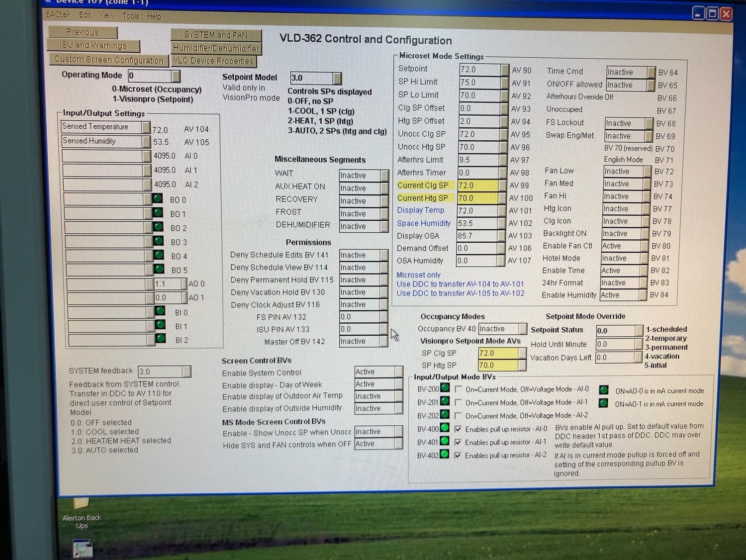
Task: Click the BV-200 green status light
Action: [x=445, y=388]
